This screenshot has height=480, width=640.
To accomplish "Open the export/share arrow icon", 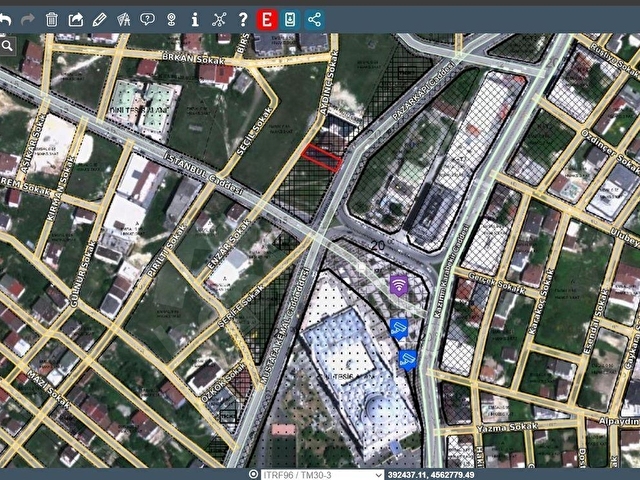I will tap(76, 19).
